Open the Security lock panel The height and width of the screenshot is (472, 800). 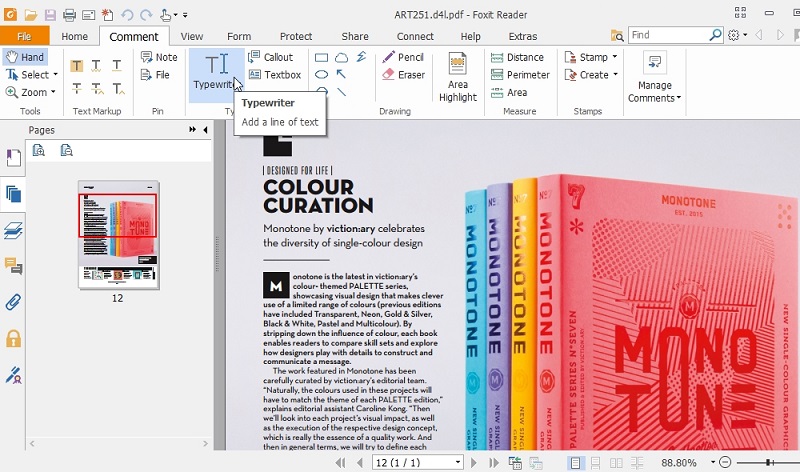point(13,338)
